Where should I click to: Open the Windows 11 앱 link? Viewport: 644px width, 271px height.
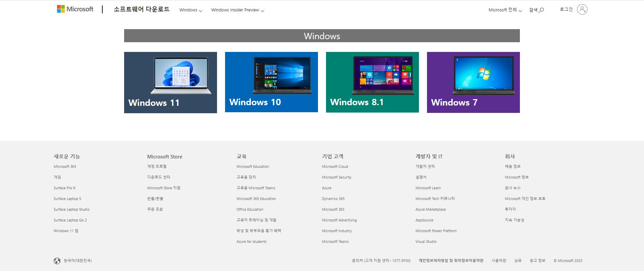[66, 231]
